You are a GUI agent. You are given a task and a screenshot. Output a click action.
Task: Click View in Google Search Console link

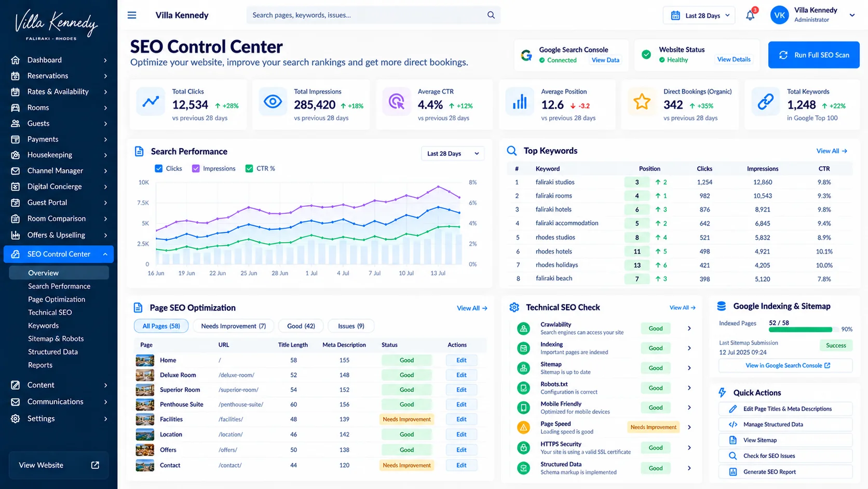[x=785, y=365]
